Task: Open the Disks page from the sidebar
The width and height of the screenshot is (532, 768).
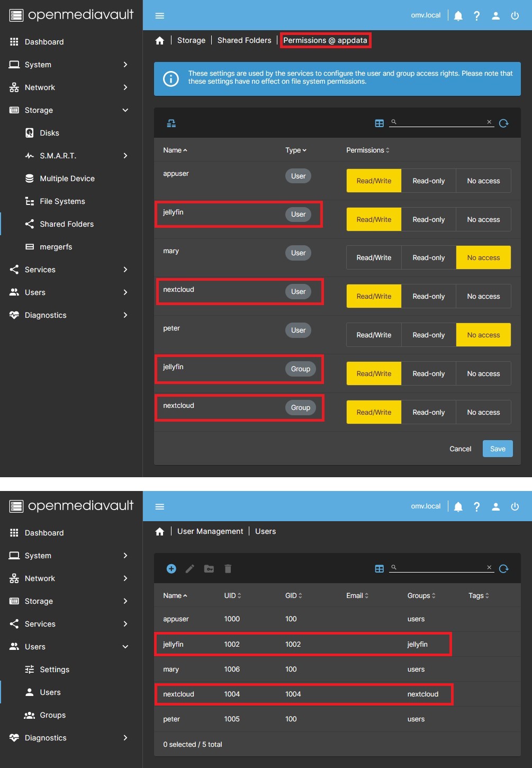Action: 49,133
